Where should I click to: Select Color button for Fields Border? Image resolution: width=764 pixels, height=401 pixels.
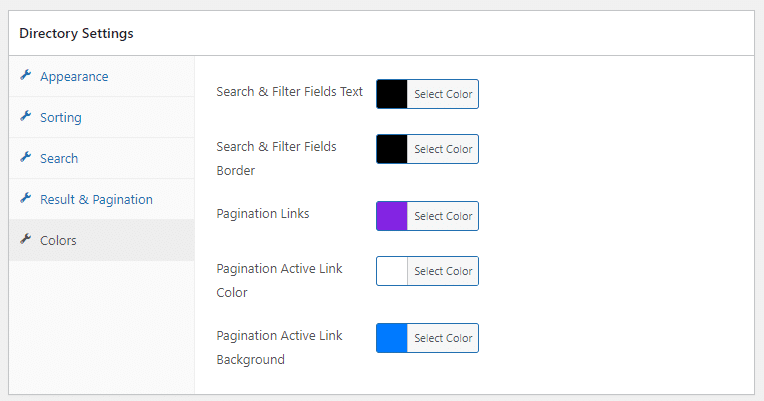[x=443, y=149]
